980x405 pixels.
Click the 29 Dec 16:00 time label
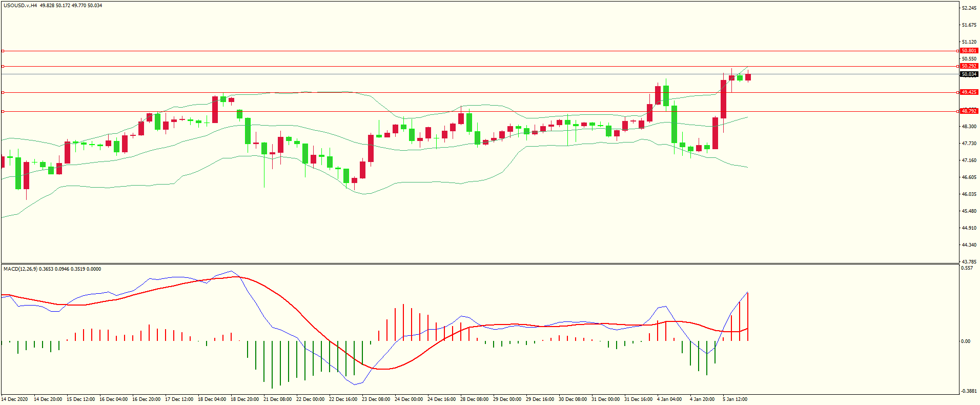pos(540,399)
